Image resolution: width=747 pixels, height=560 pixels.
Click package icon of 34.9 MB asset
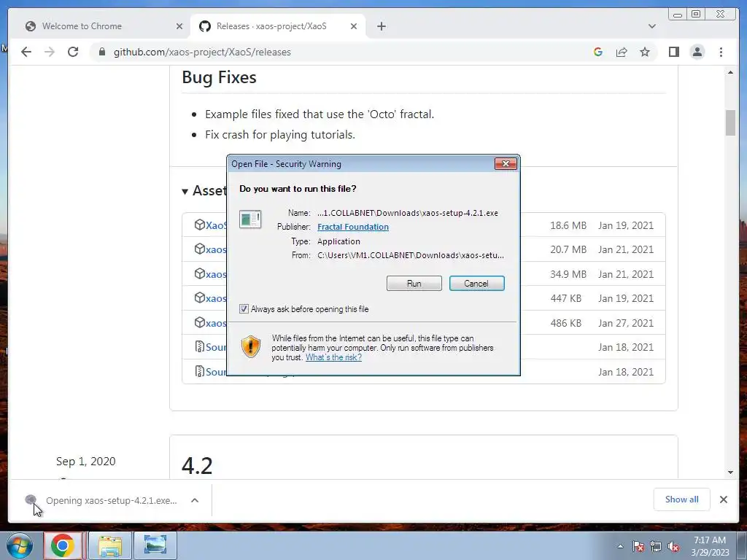(200, 273)
